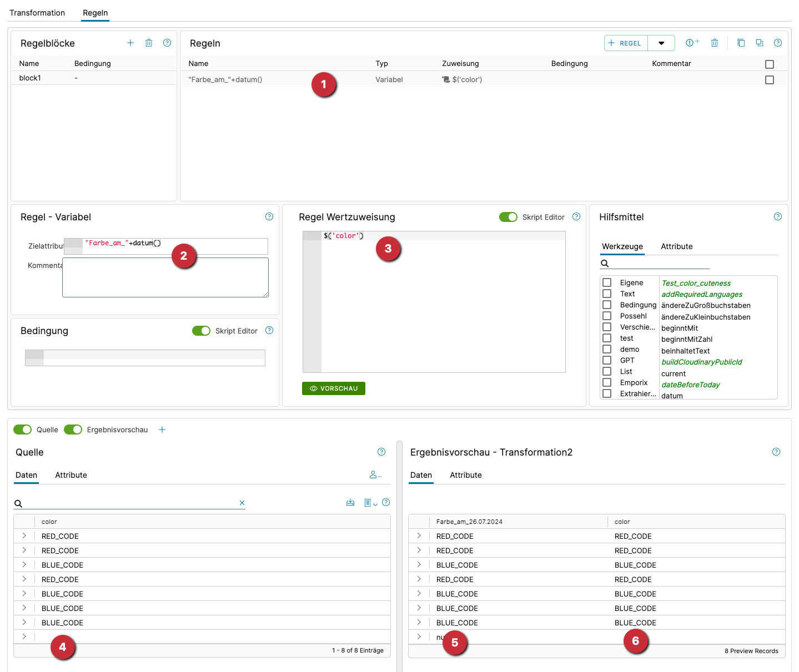Image resolution: width=799 pixels, height=672 pixels.
Task: Disable the Quelle panel toggle
Action: click(x=23, y=430)
